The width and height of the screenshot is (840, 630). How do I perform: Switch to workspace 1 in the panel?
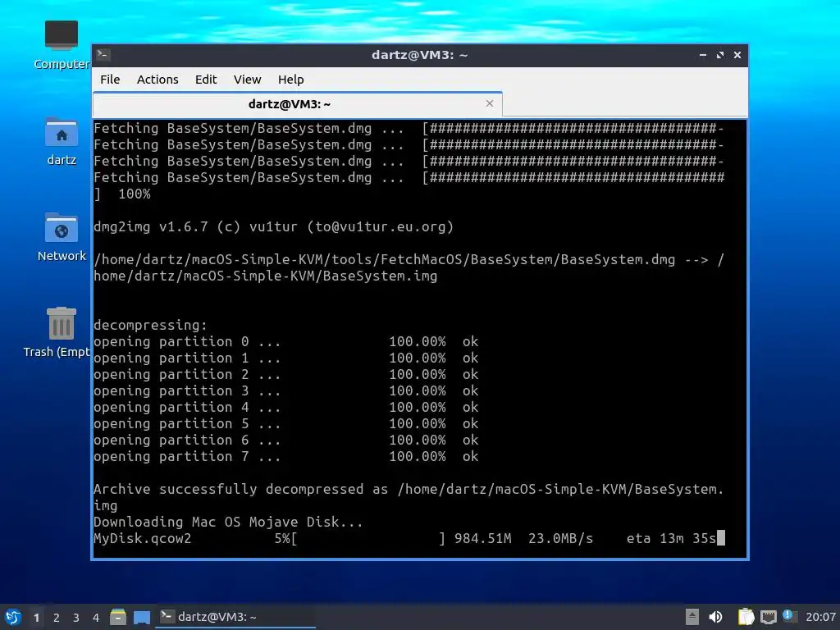[36, 618]
